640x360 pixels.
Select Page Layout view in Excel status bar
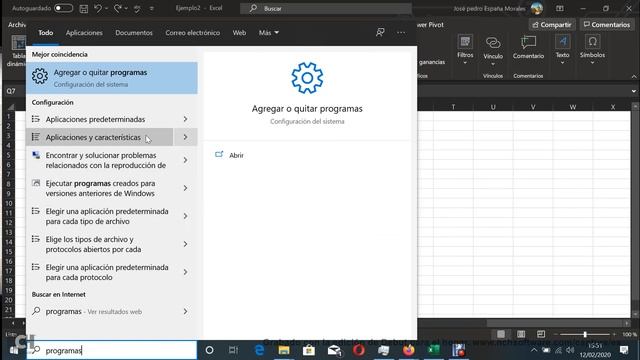click(x=521, y=334)
